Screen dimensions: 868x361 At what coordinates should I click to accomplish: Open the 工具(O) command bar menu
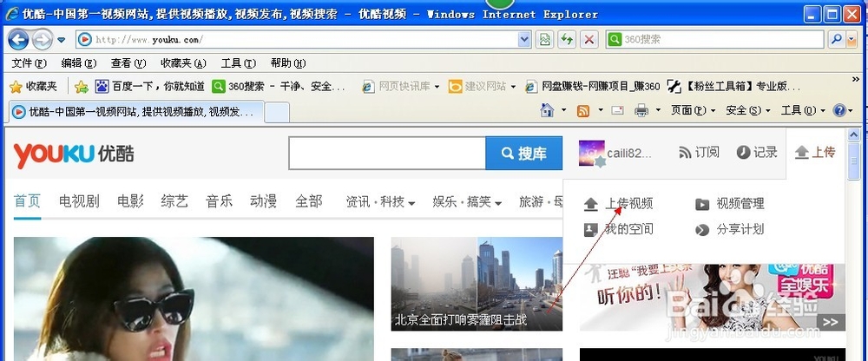coord(803,111)
